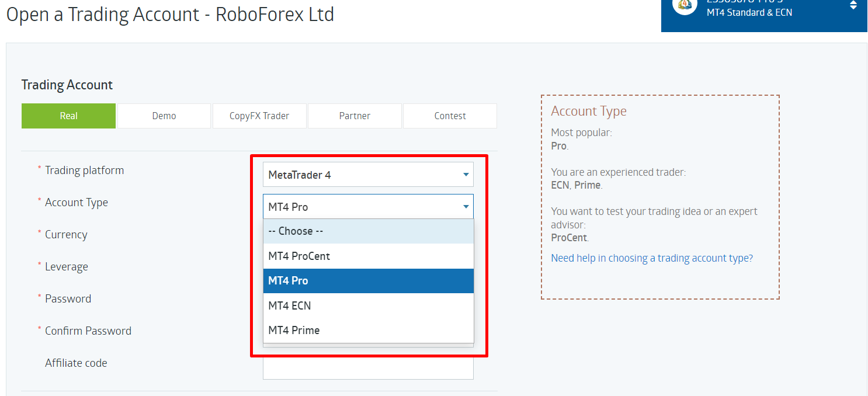The image size is (868, 396).
Task: Click the 'ProCent.' text in Account Type hint
Action: pyautogui.click(x=570, y=238)
